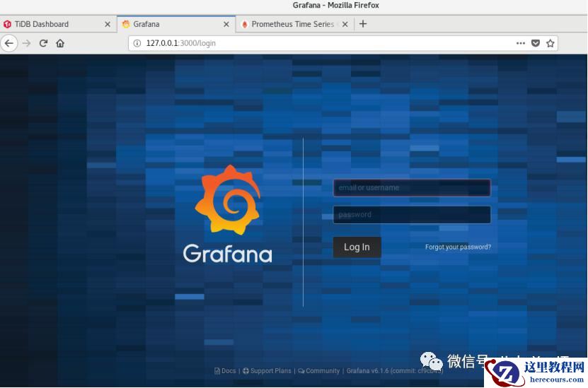The image size is (588, 388).
Task: Click the Log In button
Action: [357, 247]
